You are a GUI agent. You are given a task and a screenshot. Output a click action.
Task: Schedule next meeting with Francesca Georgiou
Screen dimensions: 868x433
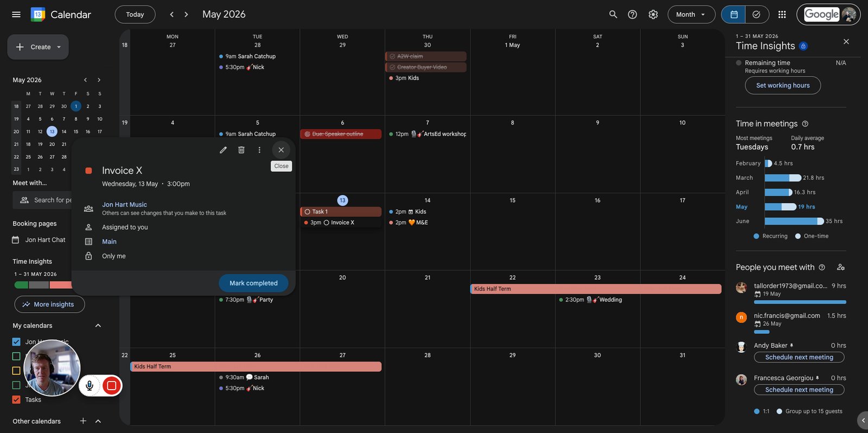(x=799, y=390)
